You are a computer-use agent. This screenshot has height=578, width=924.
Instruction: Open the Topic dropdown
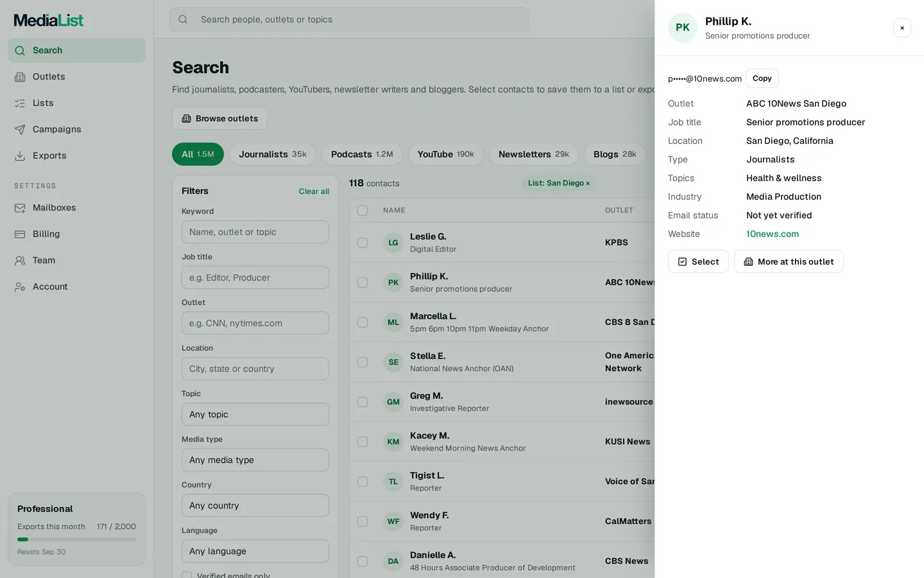[x=255, y=414]
